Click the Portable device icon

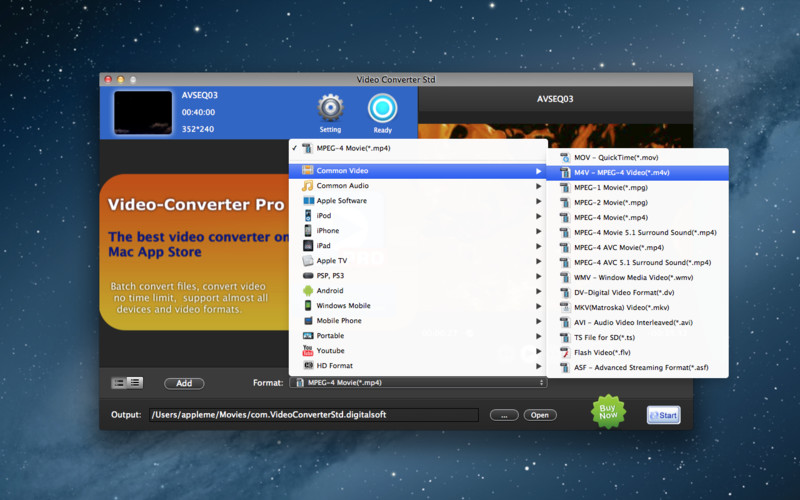coord(308,335)
